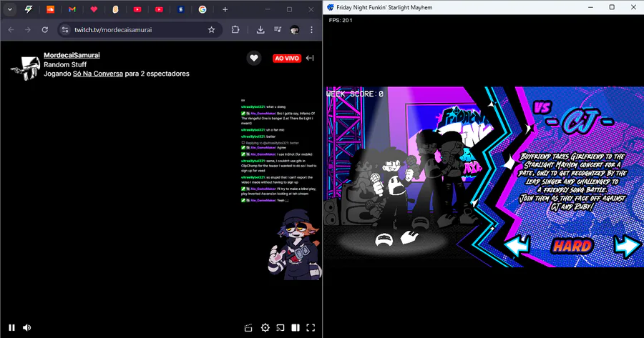This screenshot has height=338, width=644.
Task: Click the week story description text
Action: click(x=572, y=182)
